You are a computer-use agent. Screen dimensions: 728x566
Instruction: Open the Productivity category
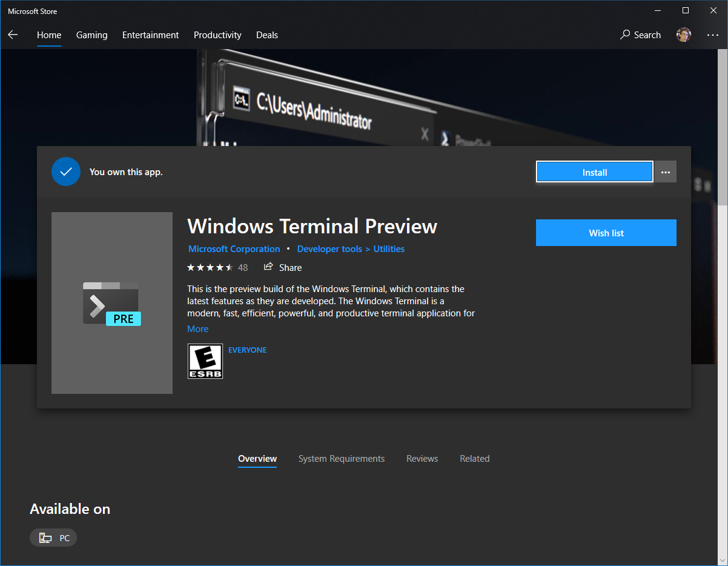tap(217, 35)
